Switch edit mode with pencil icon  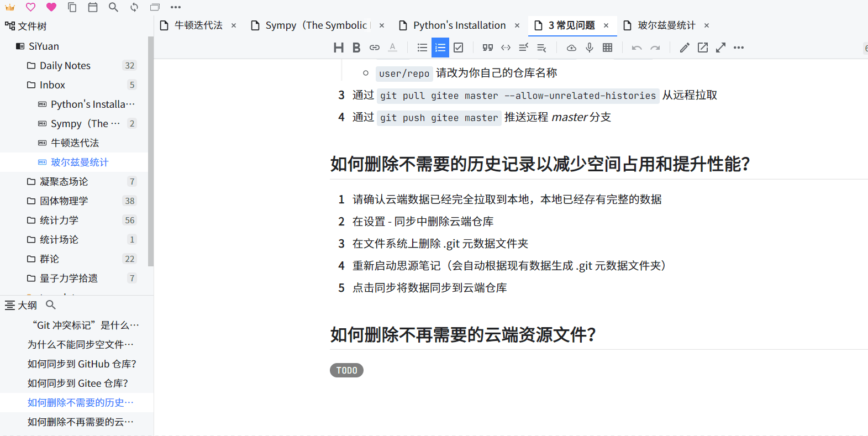[x=685, y=48]
